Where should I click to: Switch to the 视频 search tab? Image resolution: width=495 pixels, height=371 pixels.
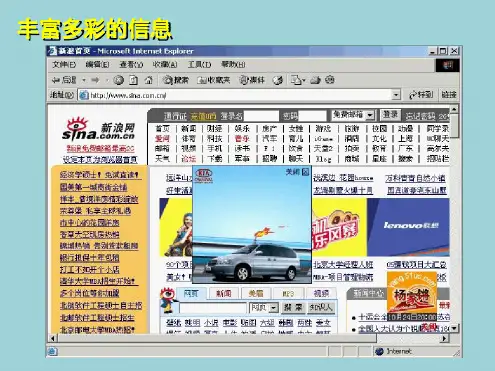321,293
